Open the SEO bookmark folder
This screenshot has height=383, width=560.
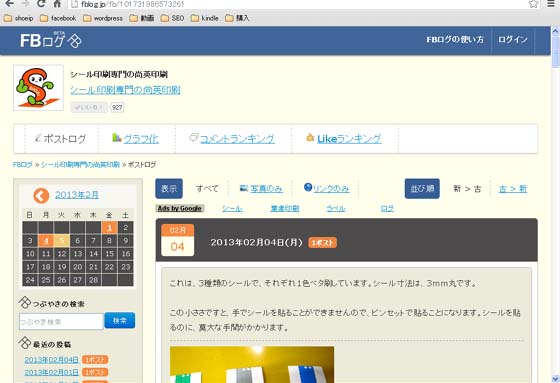pos(172,18)
